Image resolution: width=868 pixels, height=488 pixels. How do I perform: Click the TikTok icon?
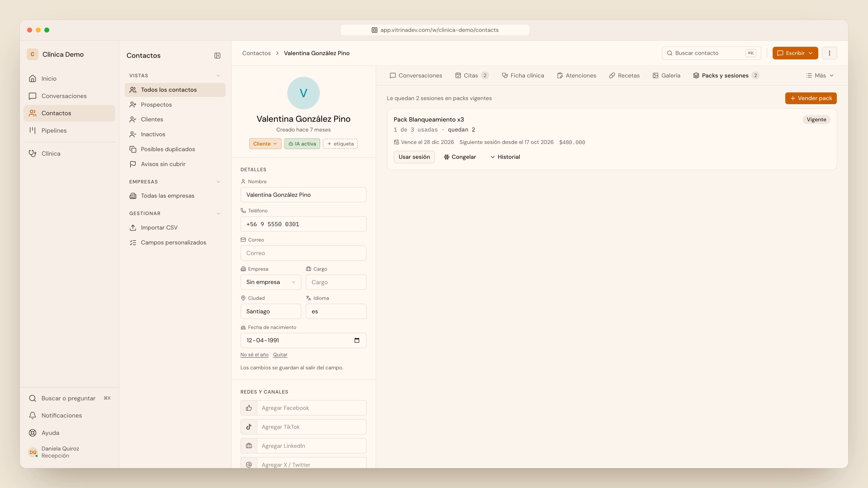249,427
